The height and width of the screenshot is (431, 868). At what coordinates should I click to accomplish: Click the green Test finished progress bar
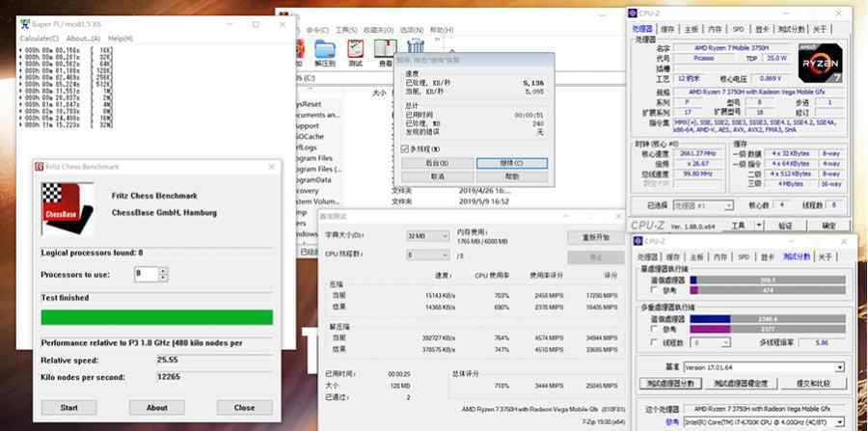coord(156,317)
